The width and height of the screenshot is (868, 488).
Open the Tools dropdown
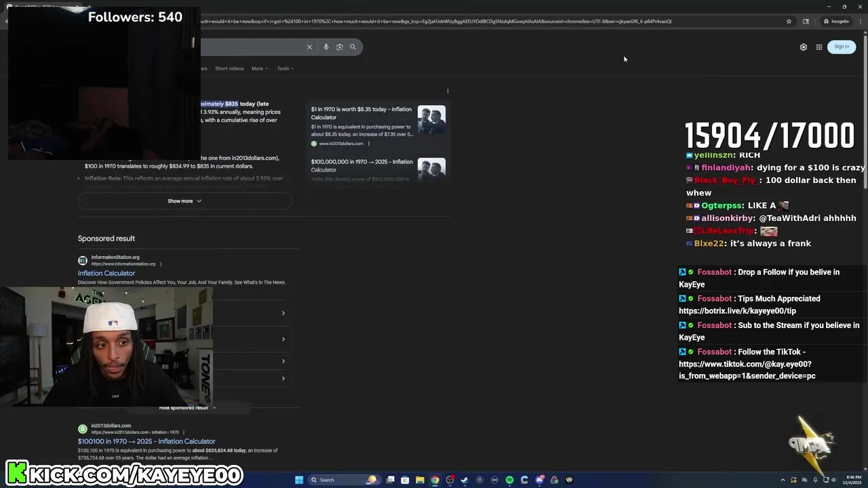[x=285, y=68]
